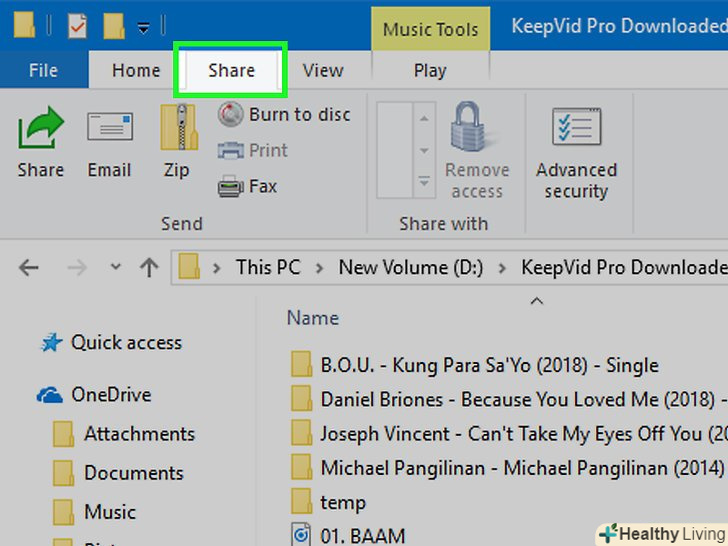728x546 pixels.
Task: Switch to the Home ribbon tab
Action: pos(136,70)
